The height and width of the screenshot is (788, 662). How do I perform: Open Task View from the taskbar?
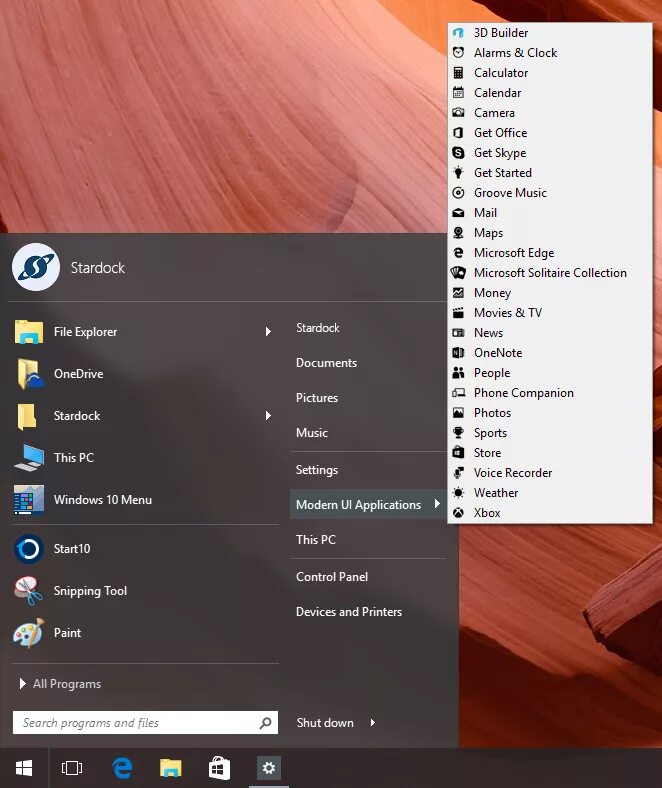pos(72,767)
